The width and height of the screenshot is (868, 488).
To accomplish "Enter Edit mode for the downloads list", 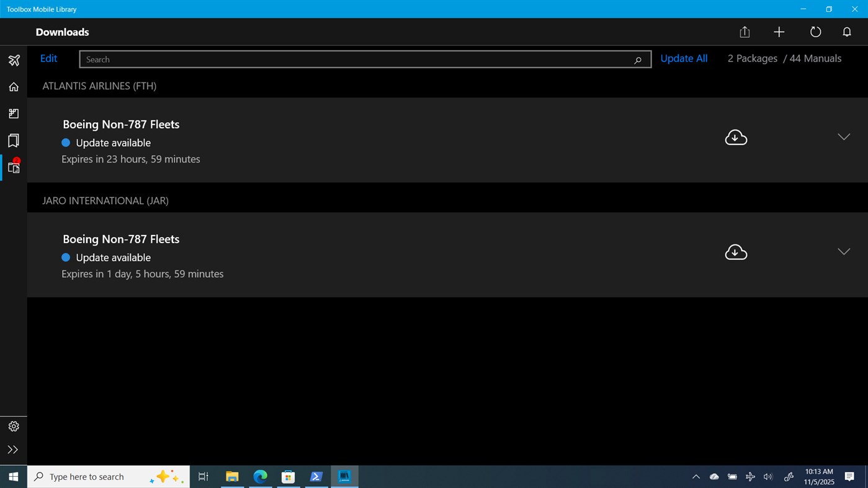I will [48, 58].
